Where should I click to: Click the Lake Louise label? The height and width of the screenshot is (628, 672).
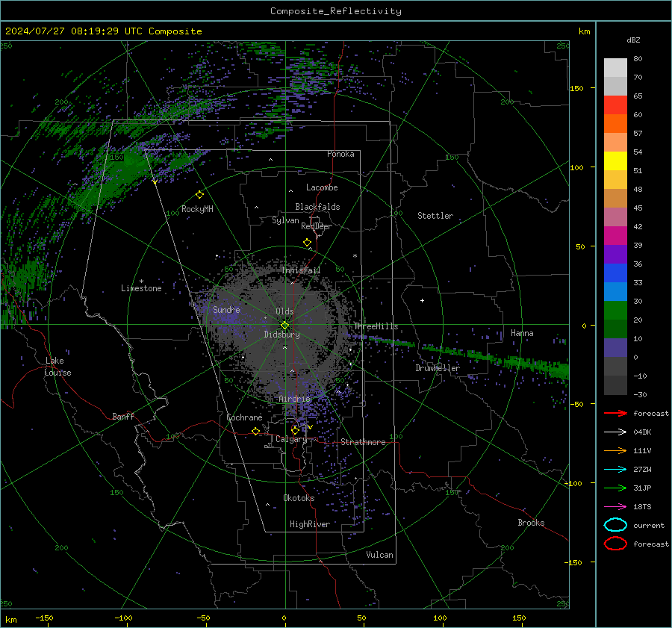57,367
